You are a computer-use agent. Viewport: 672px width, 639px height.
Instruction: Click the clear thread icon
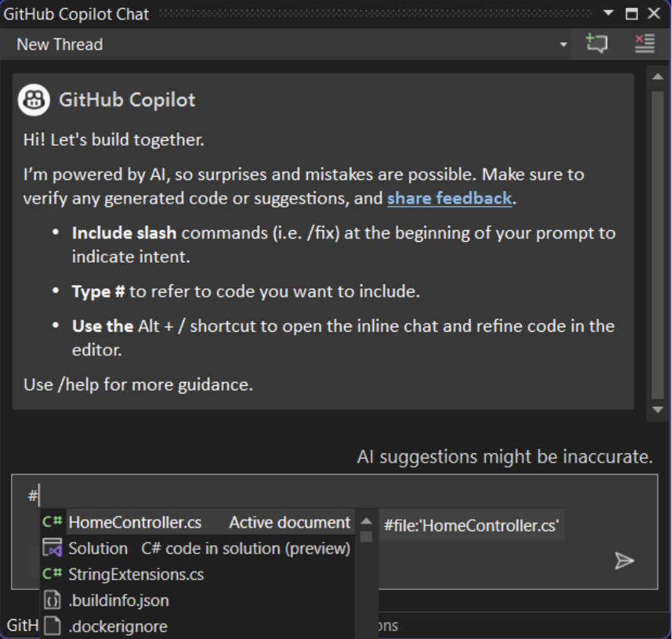pos(645,44)
